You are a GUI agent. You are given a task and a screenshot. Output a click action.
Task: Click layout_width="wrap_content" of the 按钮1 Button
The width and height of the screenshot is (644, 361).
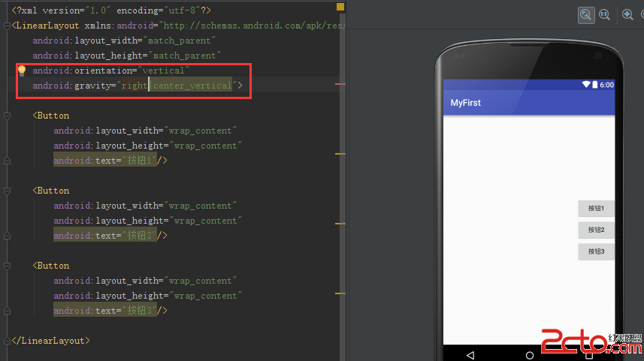[145, 131]
